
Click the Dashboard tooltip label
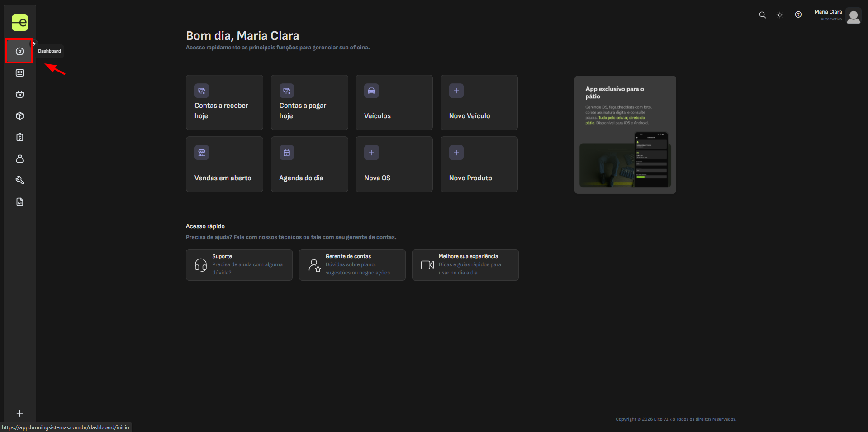[x=50, y=51]
